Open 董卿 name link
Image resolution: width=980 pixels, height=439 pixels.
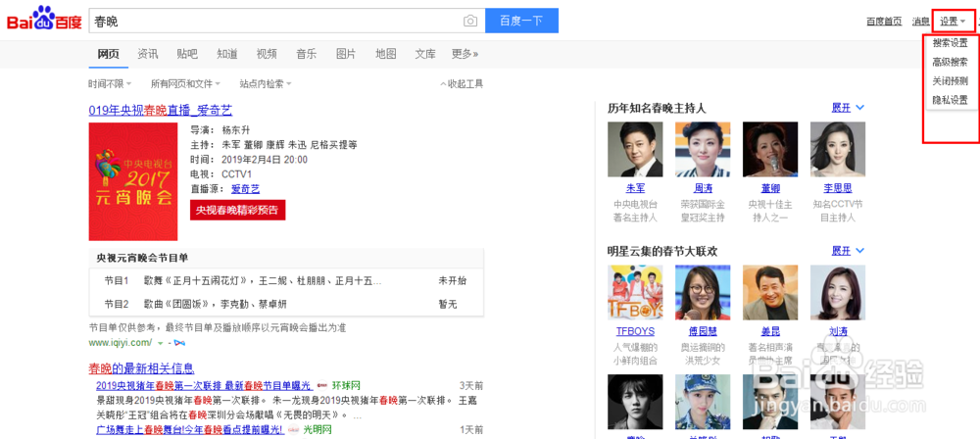click(x=770, y=188)
